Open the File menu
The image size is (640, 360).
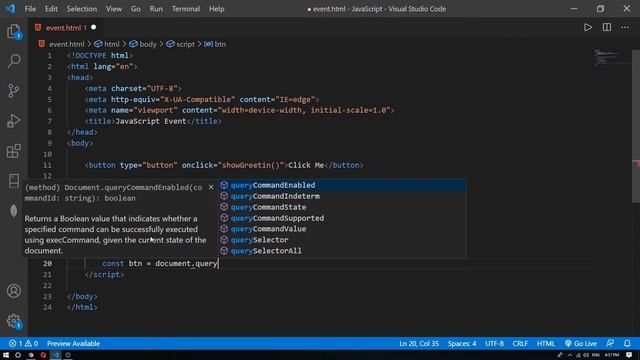(30, 9)
